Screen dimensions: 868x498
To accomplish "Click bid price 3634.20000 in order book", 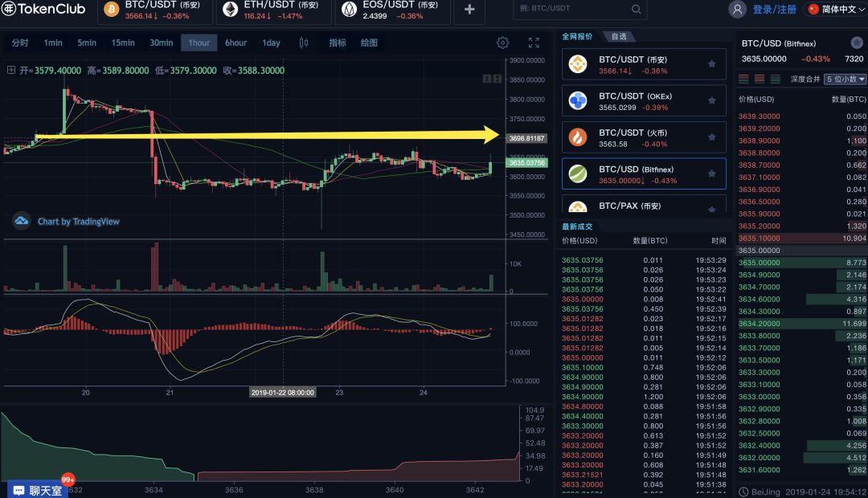I will coord(759,324).
